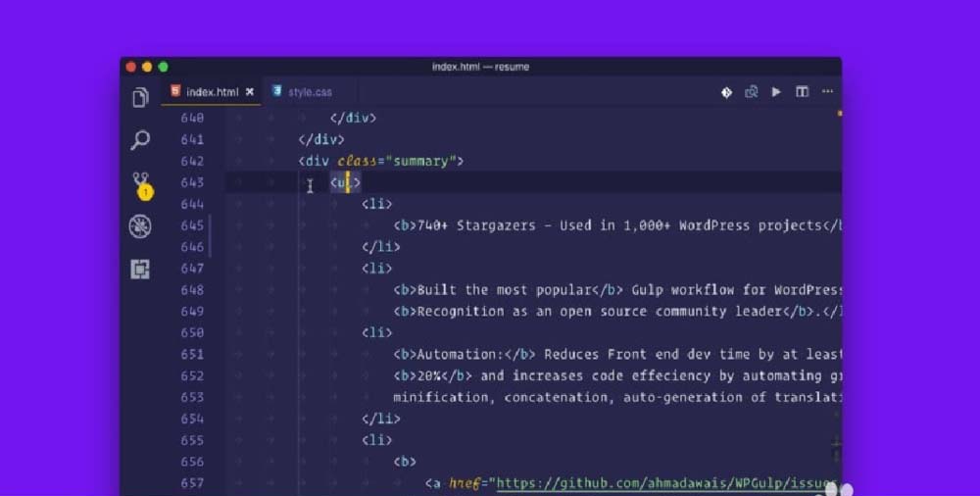Click the highlighted <ul> tag
This screenshot has height=496, width=980.
[346, 182]
